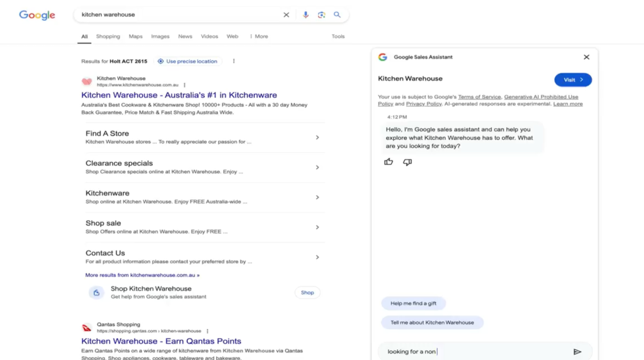Choose 'Tell me about Kitchen Warehouse' suggestion
Image resolution: width=644 pixels, height=360 pixels.
point(432,322)
